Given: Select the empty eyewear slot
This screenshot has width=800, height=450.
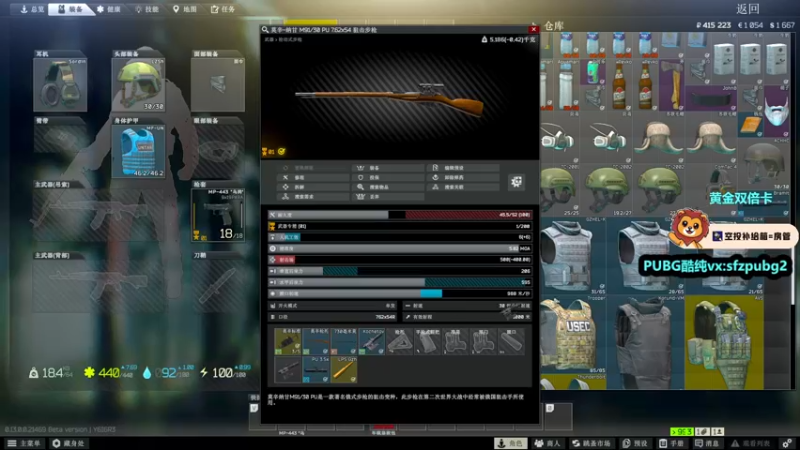Looking at the screenshot, I should pyautogui.click(x=218, y=152).
